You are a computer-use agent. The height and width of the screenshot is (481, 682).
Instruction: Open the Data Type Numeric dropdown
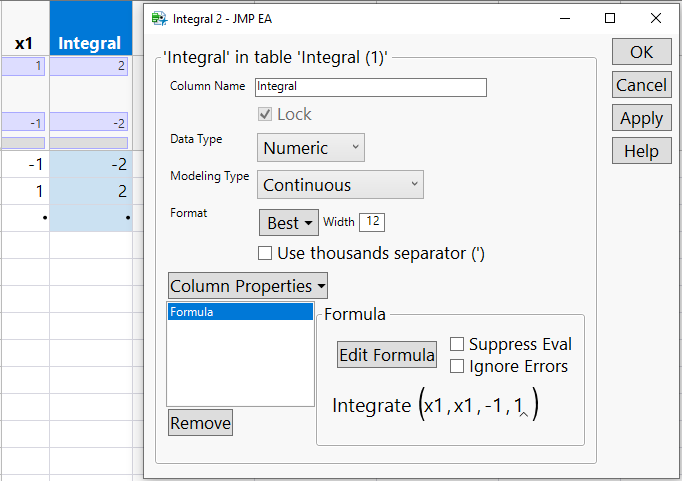click(x=310, y=148)
